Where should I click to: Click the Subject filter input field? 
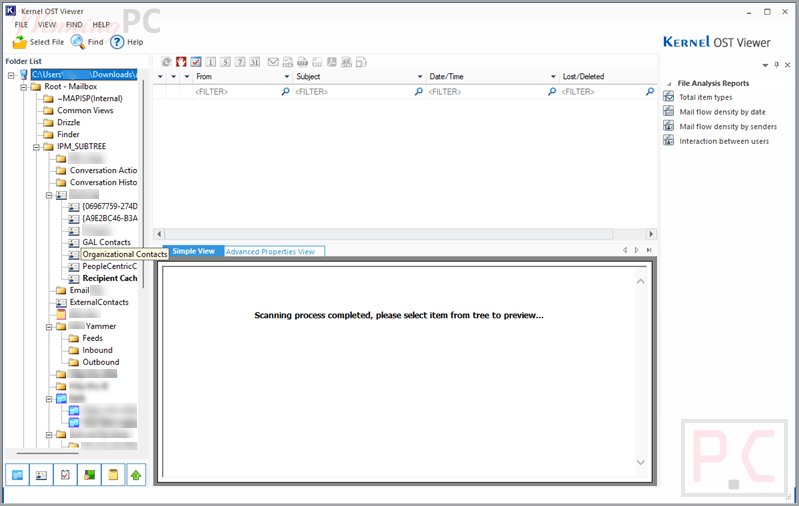click(x=354, y=92)
